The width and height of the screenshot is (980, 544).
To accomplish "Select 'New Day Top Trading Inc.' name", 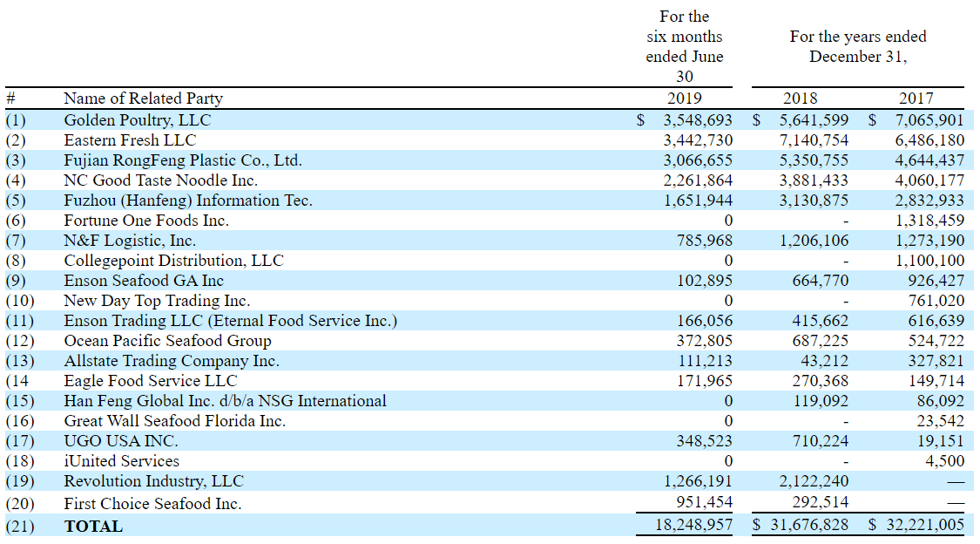I will tap(157, 300).
